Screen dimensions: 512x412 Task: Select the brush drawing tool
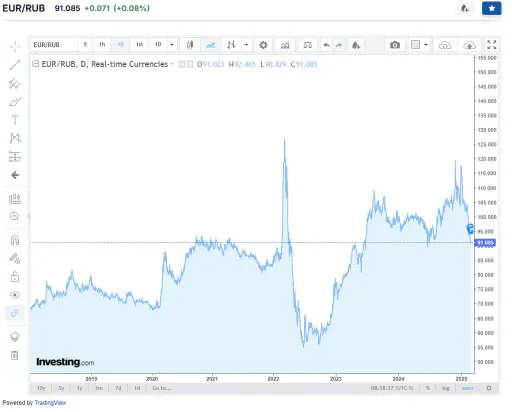(15, 102)
